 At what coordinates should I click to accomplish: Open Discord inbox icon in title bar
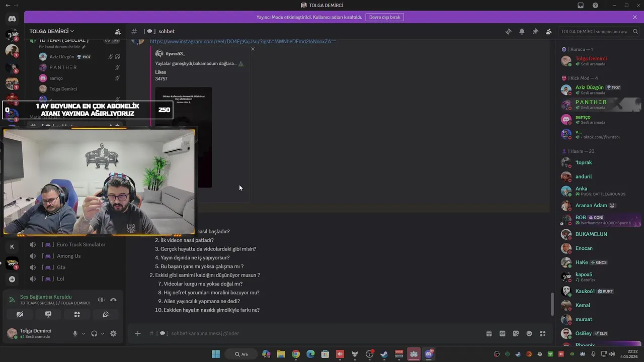[x=581, y=6]
